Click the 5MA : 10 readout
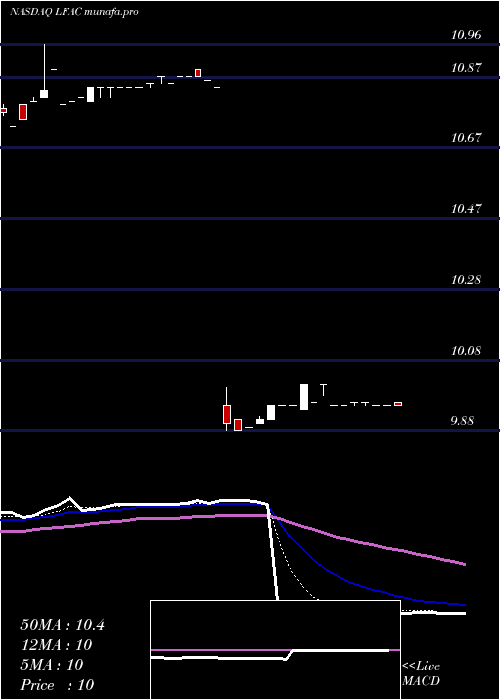 [52, 665]
